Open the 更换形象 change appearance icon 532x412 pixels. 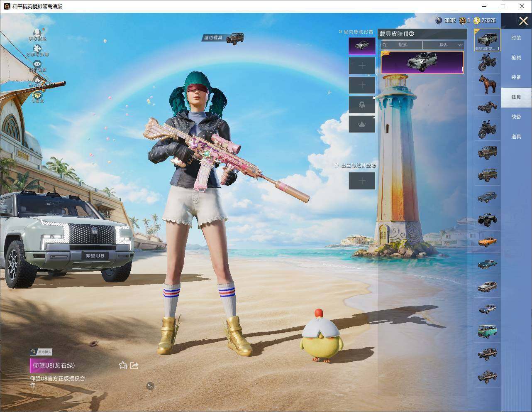pos(37,33)
